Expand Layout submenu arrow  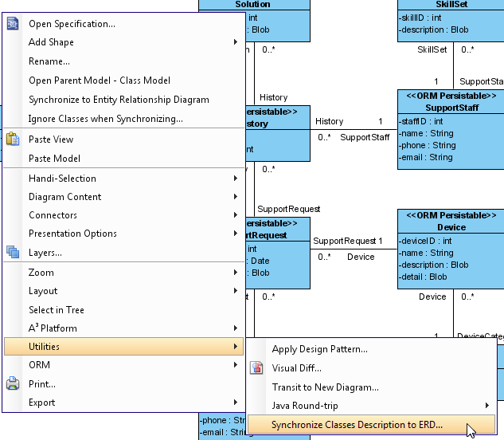tap(236, 291)
